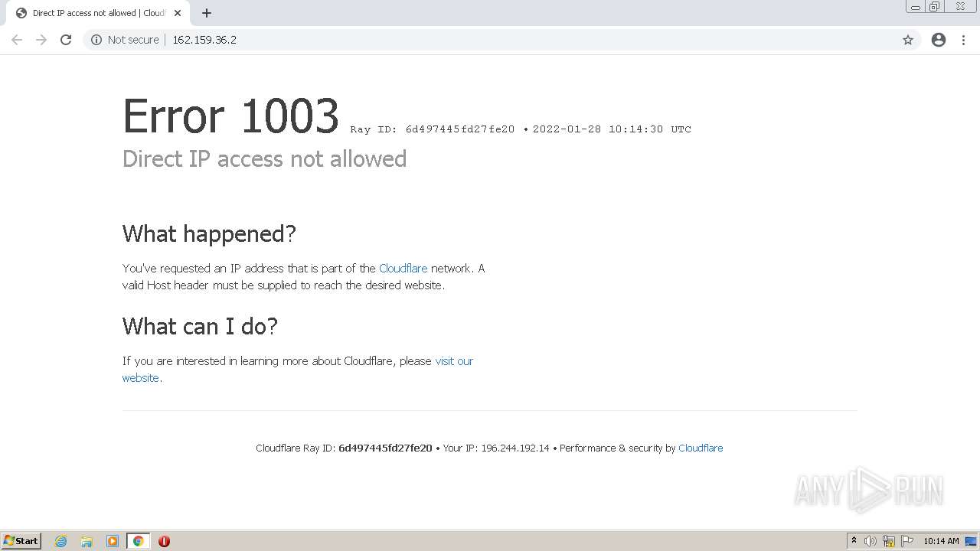Click the bold footer Ray ID 6d497445fd27fe20
The width and height of the screenshot is (980, 551).
(x=385, y=448)
